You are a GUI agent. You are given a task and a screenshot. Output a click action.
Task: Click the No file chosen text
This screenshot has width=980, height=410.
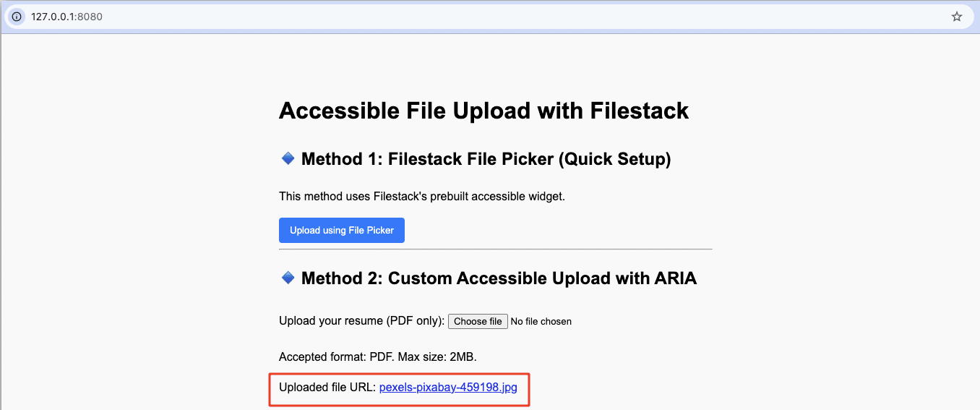point(541,322)
